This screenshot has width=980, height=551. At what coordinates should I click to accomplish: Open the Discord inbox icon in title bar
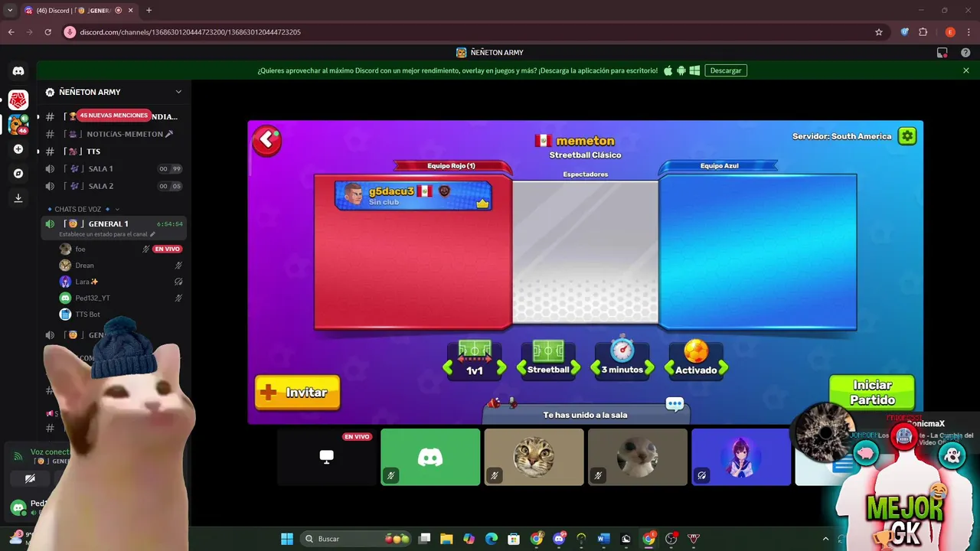(942, 53)
